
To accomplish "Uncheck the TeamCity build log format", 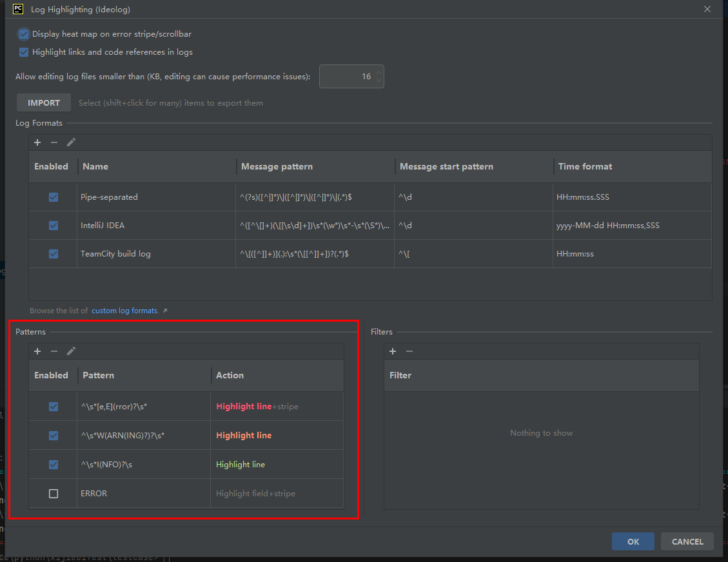I will tap(54, 254).
